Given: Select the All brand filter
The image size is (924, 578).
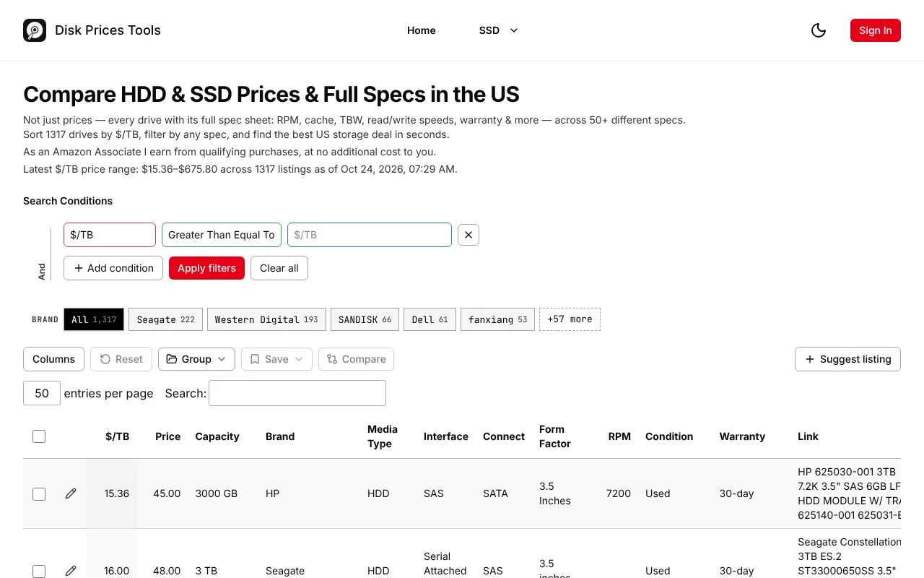Looking at the screenshot, I should 94,319.
